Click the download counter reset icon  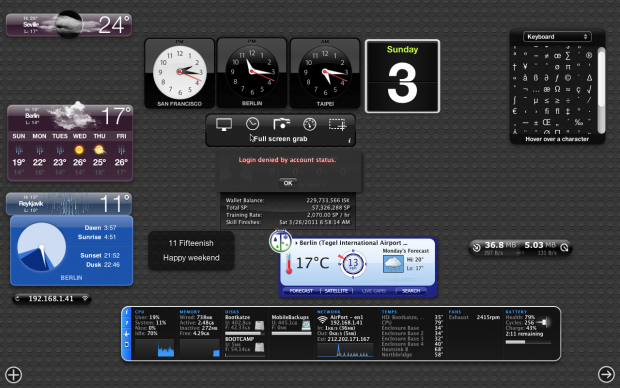pyautogui.click(x=476, y=248)
